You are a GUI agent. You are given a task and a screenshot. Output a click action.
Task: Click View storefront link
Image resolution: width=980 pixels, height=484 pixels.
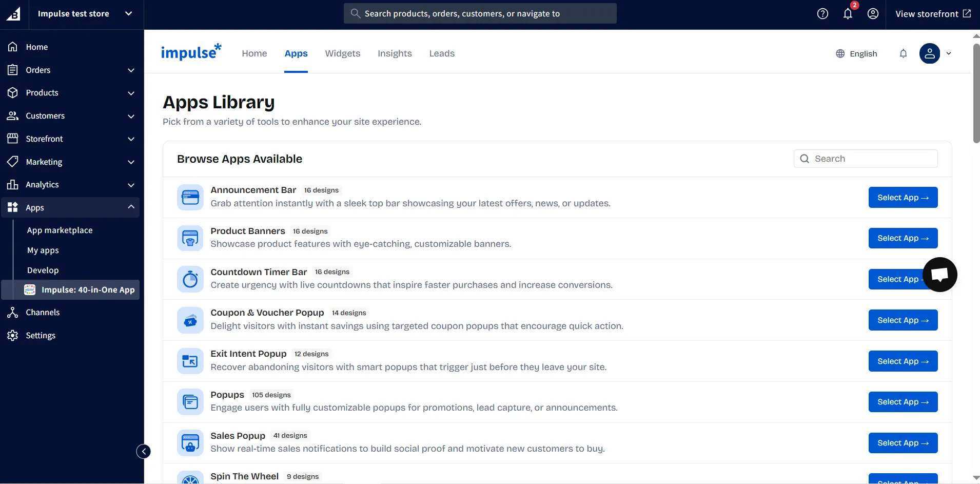(x=933, y=14)
